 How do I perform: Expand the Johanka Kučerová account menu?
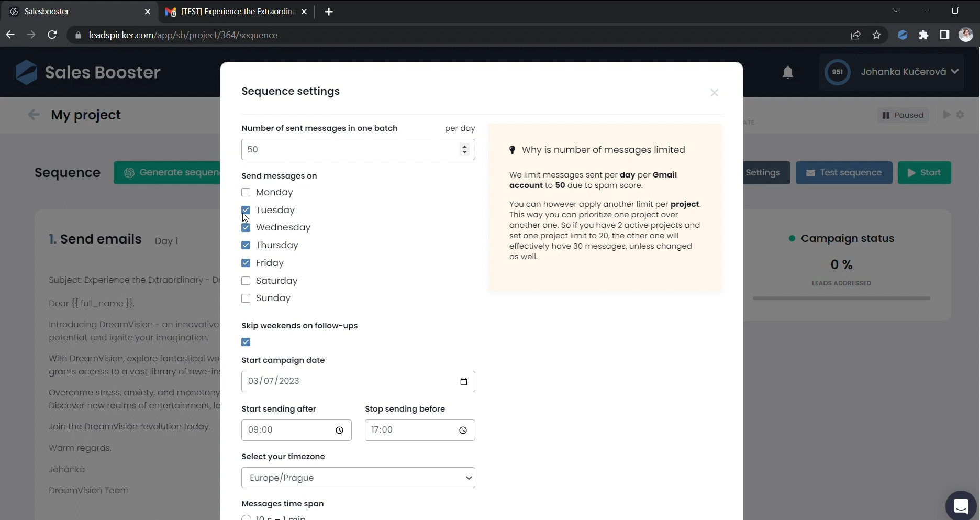[892, 72]
